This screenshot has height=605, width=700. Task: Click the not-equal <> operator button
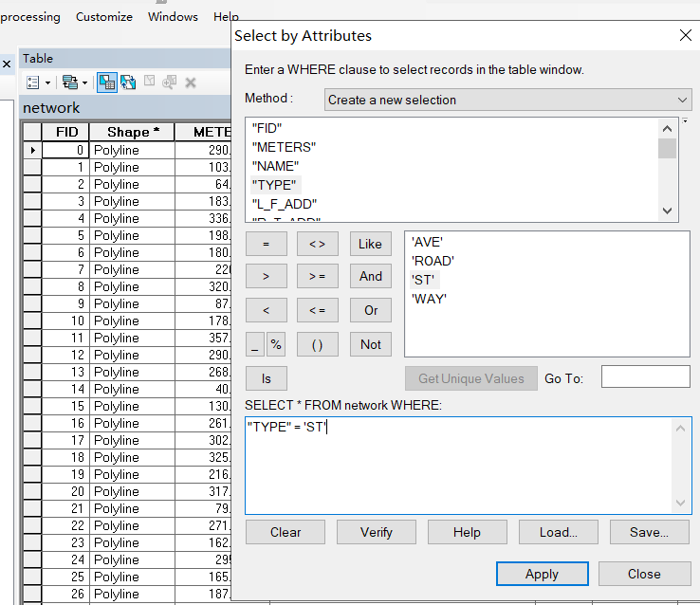pos(318,244)
